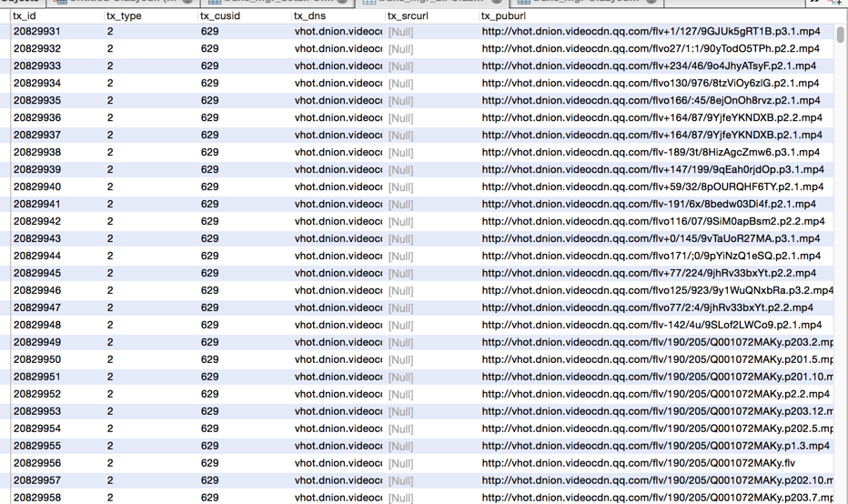Click the URL ending Q001072MAKy.flv
Viewport: 848px width, 504px height.
click(x=638, y=463)
